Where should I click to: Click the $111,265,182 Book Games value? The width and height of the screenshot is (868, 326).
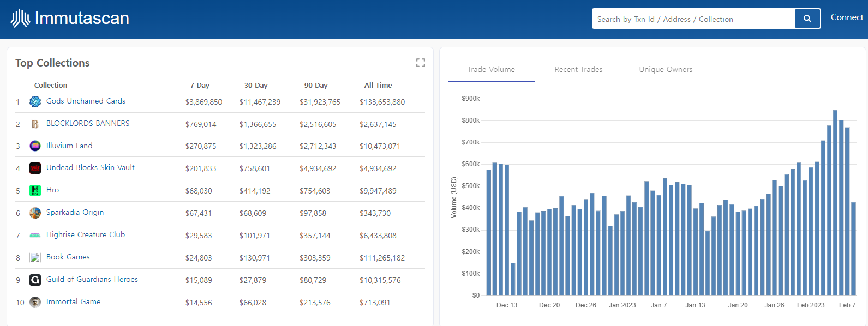[x=382, y=258]
